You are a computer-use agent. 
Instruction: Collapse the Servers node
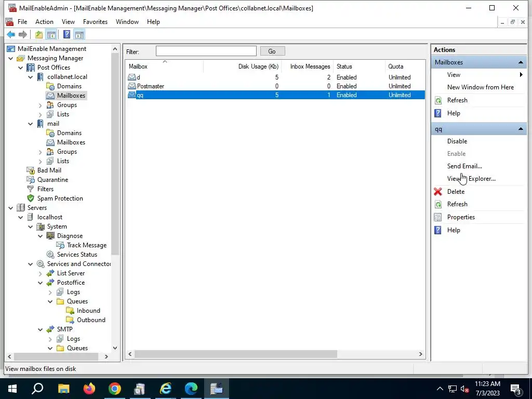11,208
